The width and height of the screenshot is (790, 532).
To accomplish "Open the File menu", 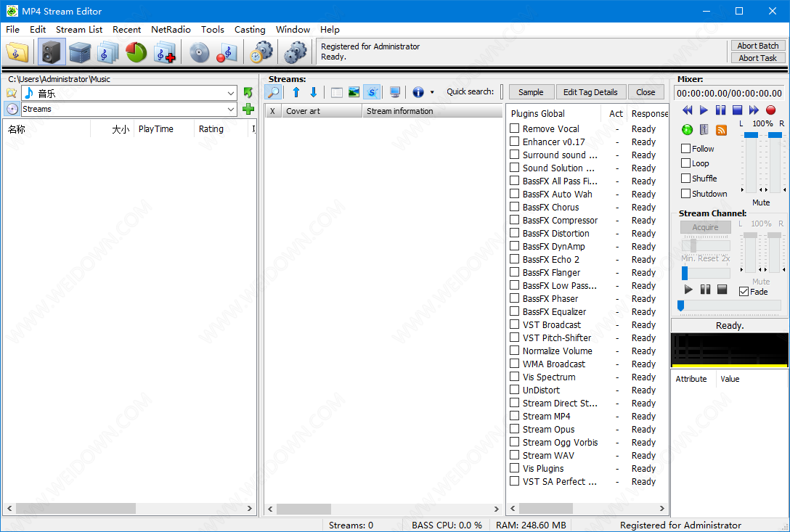I will (12, 29).
